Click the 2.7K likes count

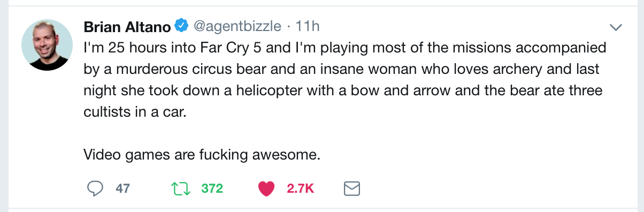tap(300, 188)
